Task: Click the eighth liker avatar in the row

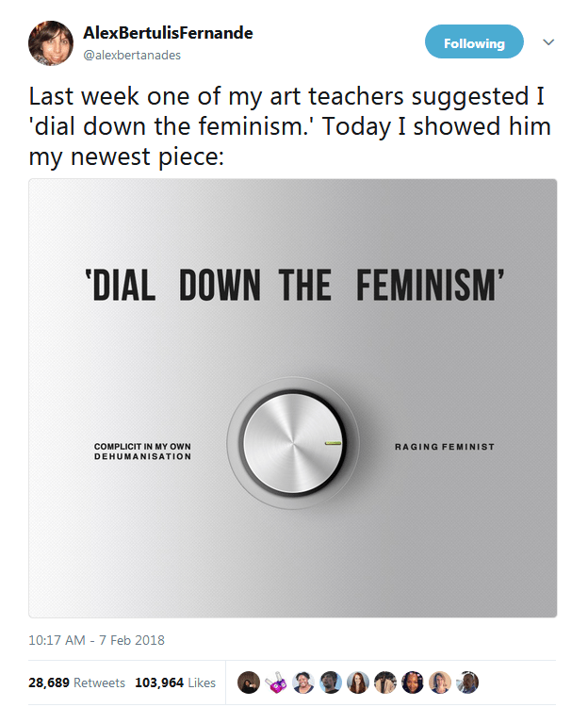Action: click(441, 682)
